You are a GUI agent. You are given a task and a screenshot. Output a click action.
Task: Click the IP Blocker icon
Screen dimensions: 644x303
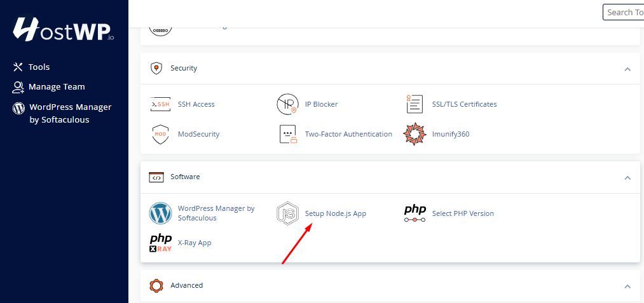287,104
